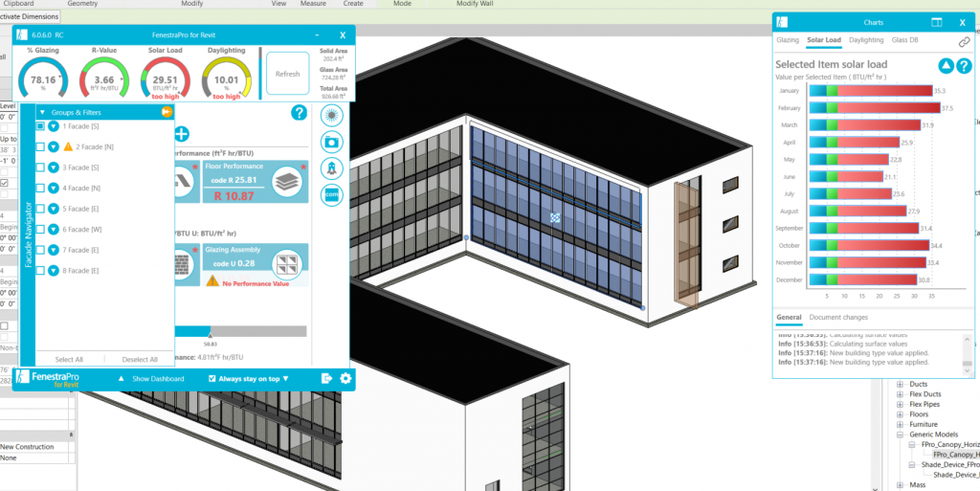
Task: Click the % Glazing gauge
Action: point(43,78)
